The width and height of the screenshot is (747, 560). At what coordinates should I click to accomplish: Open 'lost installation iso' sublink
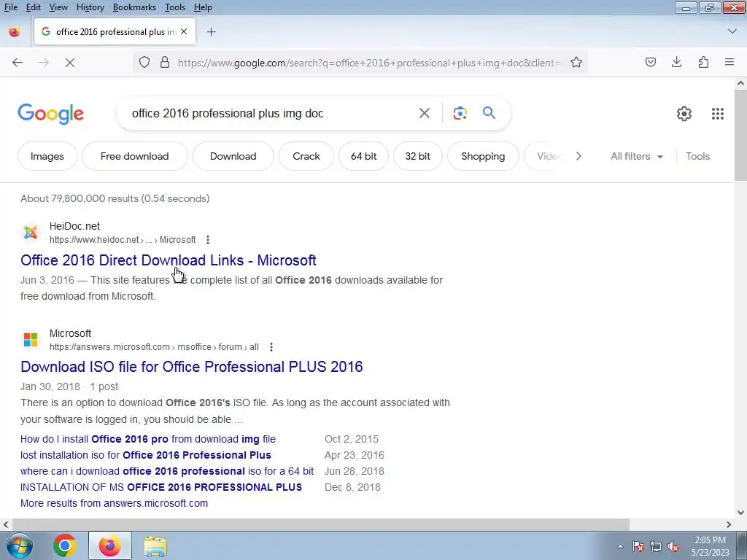(x=146, y=455)
